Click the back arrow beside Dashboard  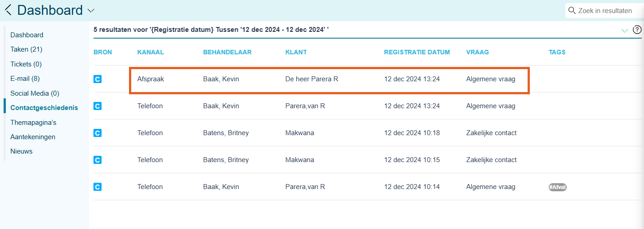click(8, 10)
